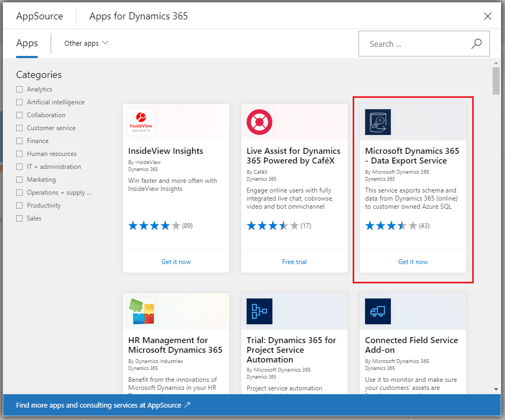Screen dimensions: 505x420
Task: Click the Connected Field Service truck icon
Action: point(378,311)
